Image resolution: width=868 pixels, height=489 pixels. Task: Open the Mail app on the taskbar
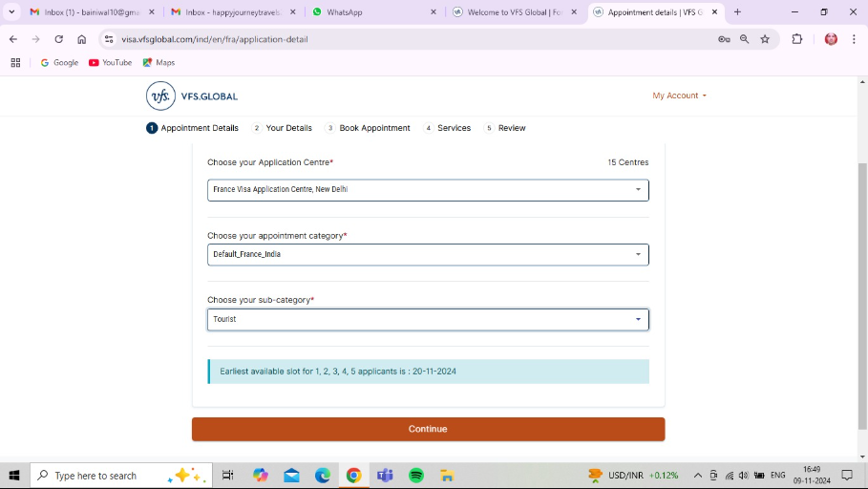click(292, 476)
